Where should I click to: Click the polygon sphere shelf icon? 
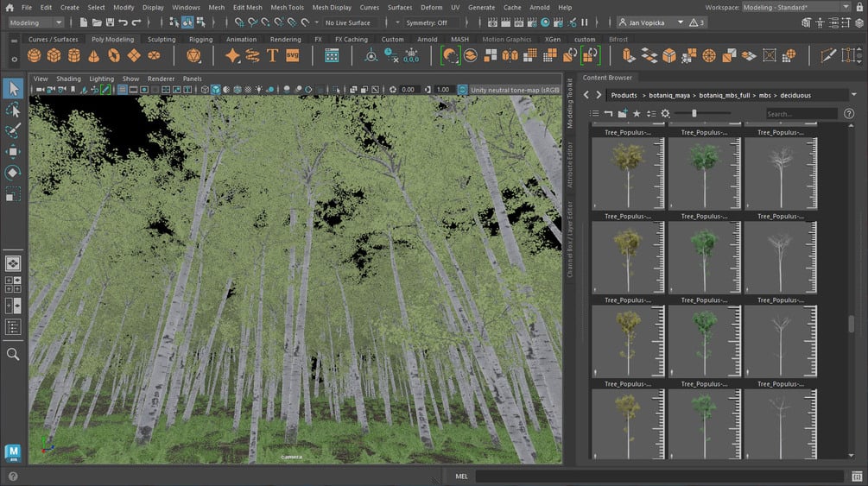[34, 55]
